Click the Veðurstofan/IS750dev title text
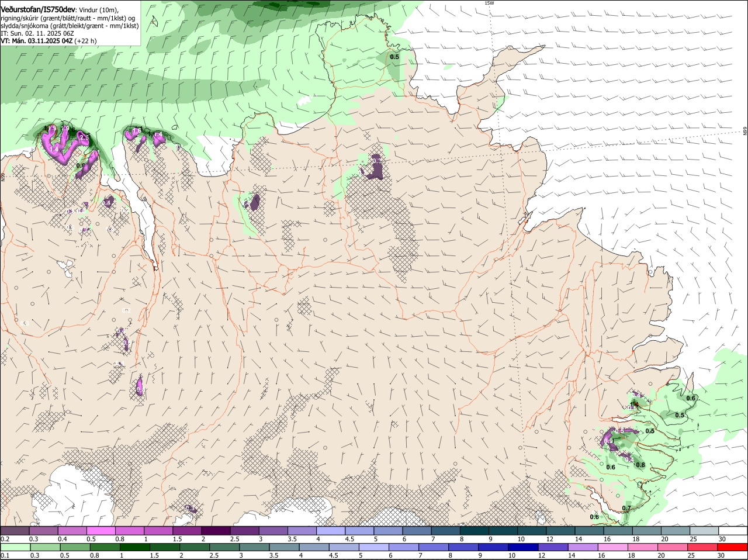This screenshot has height=560, width=748. pos(38,9)
